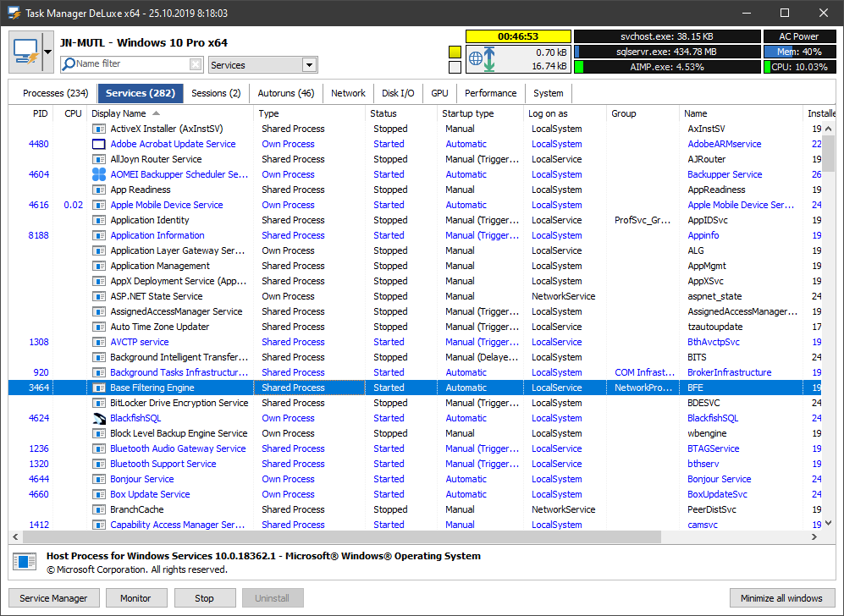The height and width of the screenshot is (616, 844).
Task: Click the svchost.exe: 38.15 KB monitor
Action: coord(667,36)
